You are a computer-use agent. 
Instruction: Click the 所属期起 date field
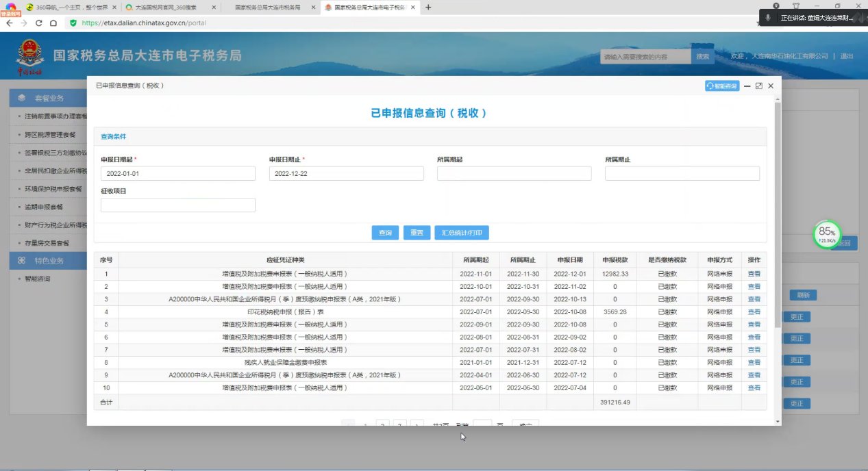coord(514,174)
